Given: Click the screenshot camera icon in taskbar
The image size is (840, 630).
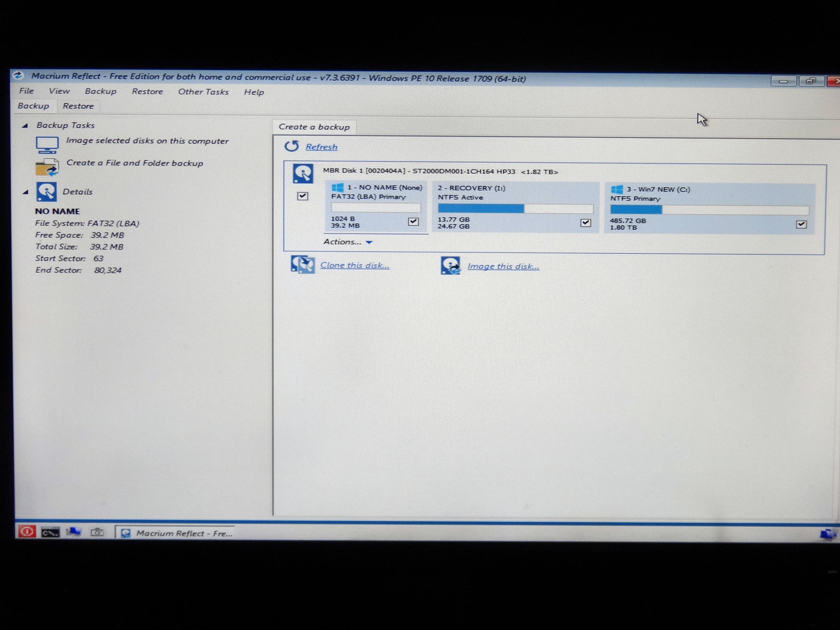Looking at the screenshot, I should pyautogui.click(x=97, y=532).
